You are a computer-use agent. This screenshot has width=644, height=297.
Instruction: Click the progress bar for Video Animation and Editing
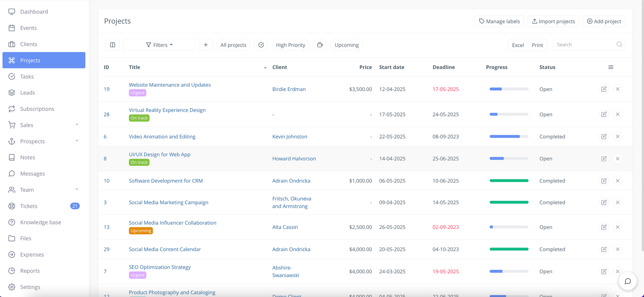click(509, 137)
